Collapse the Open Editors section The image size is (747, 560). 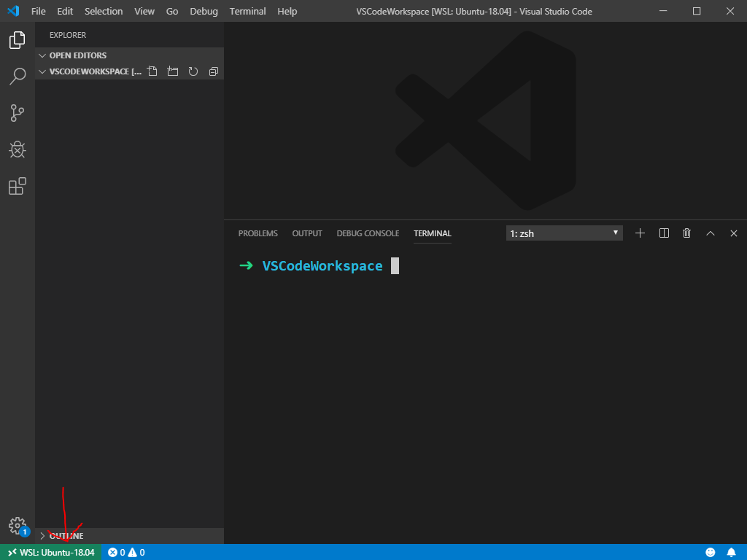pyautogui.click(x=129, y=55)
